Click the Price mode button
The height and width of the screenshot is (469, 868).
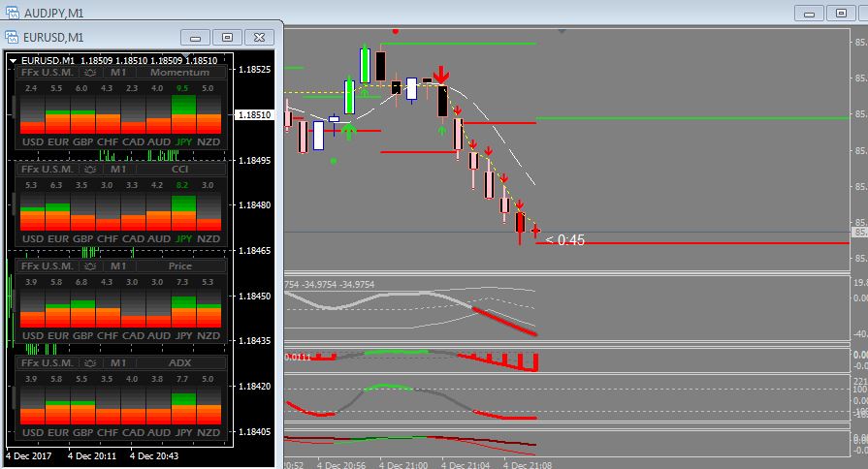(180, 266)
